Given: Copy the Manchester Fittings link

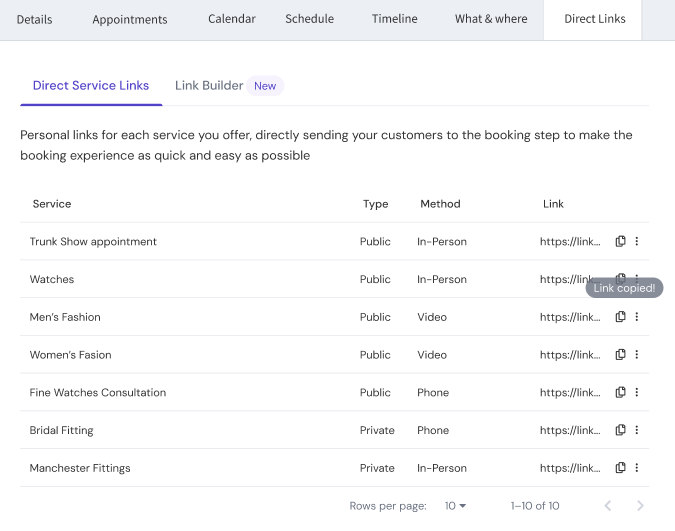Looking at the screenshot, I should click(x=620, y=468).
